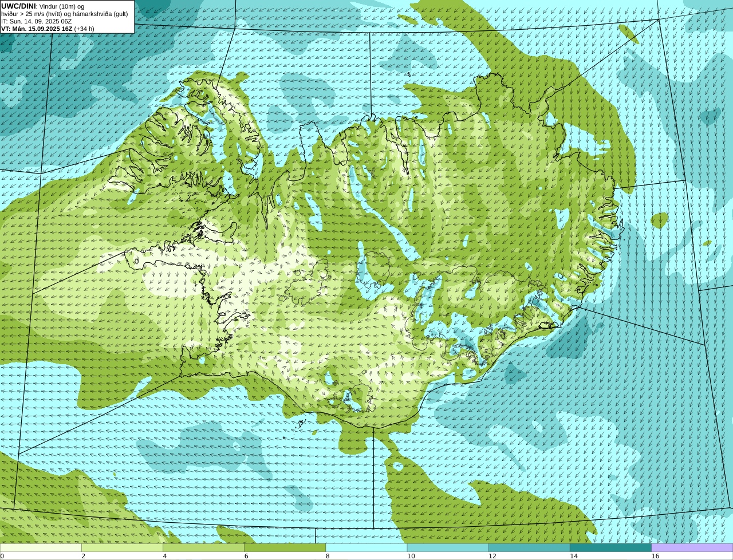Click the legend tick label '10'
Screen dimensions: 733x560
pos(411,556)
